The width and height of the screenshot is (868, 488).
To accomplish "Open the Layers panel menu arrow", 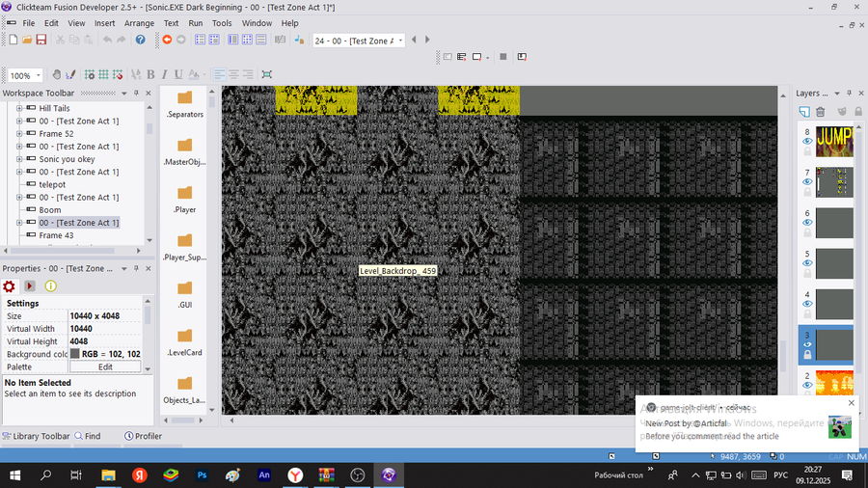I will point(836,93).
